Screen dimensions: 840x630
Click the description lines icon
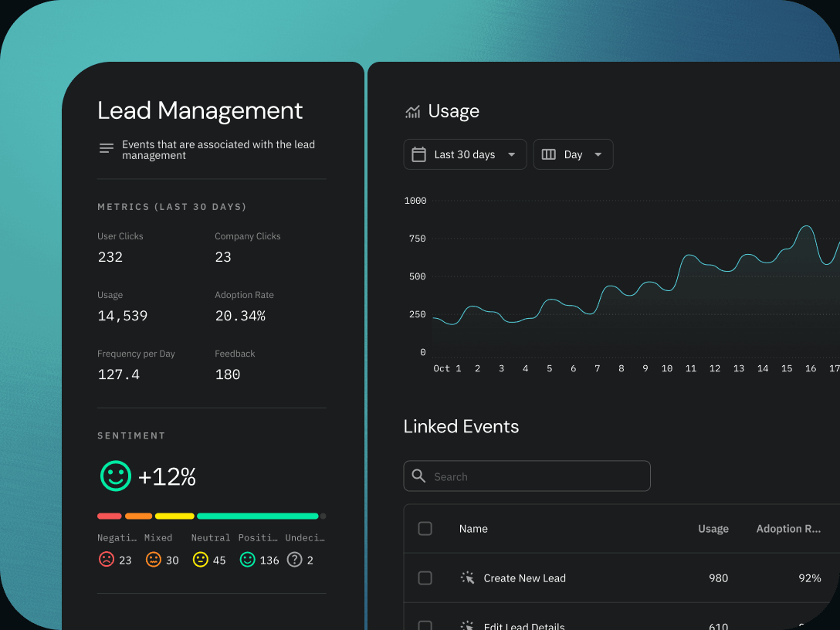pyautogui.click(x=106, y=148)
